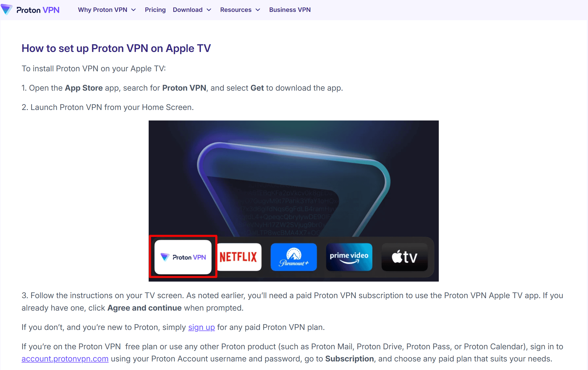Click the Apple TV screenshot image

[293, 201]
